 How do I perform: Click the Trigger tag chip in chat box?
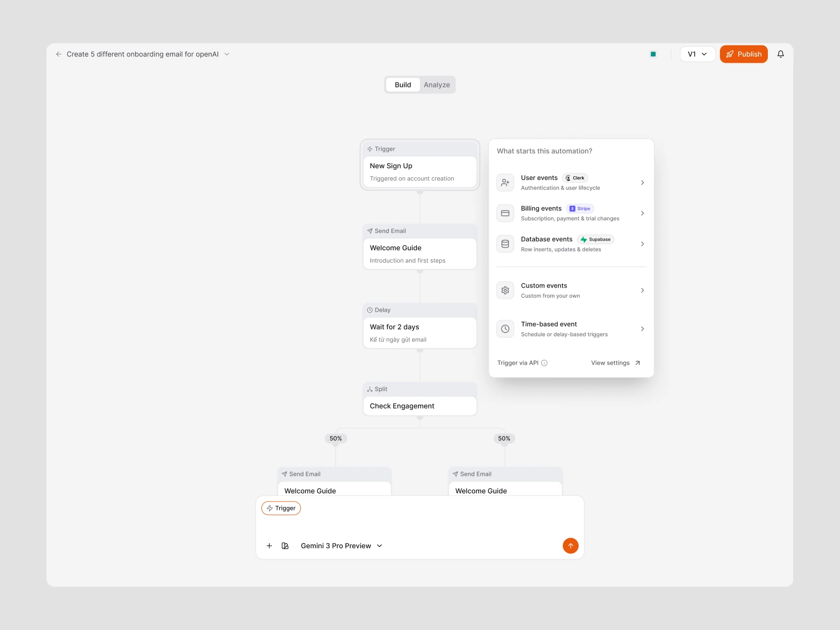point(281,508)
